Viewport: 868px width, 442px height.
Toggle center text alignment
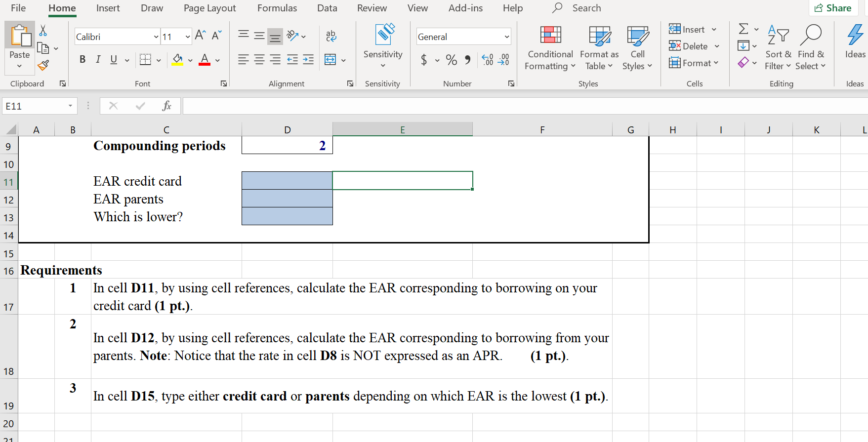[259, 60]
